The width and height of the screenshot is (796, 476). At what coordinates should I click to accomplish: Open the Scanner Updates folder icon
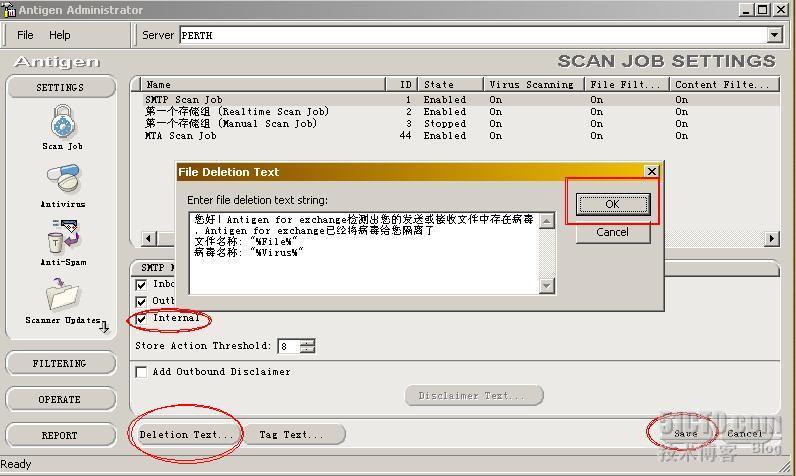[63, 294]
